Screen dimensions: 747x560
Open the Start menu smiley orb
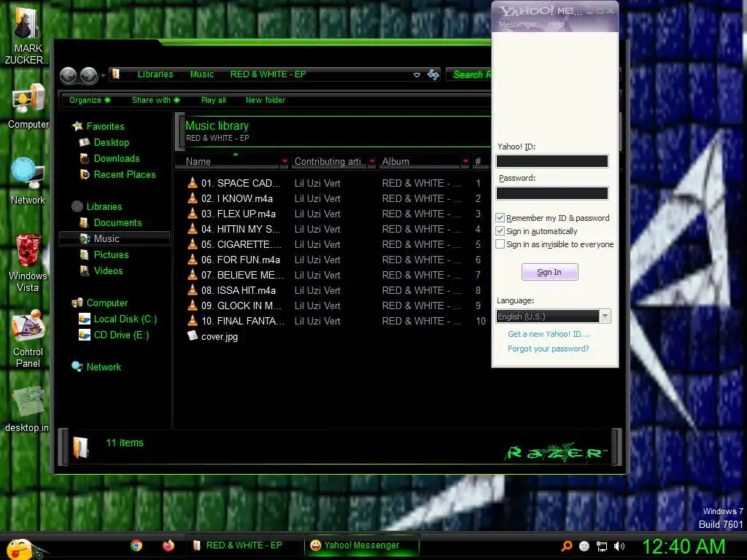pos(20,549)
